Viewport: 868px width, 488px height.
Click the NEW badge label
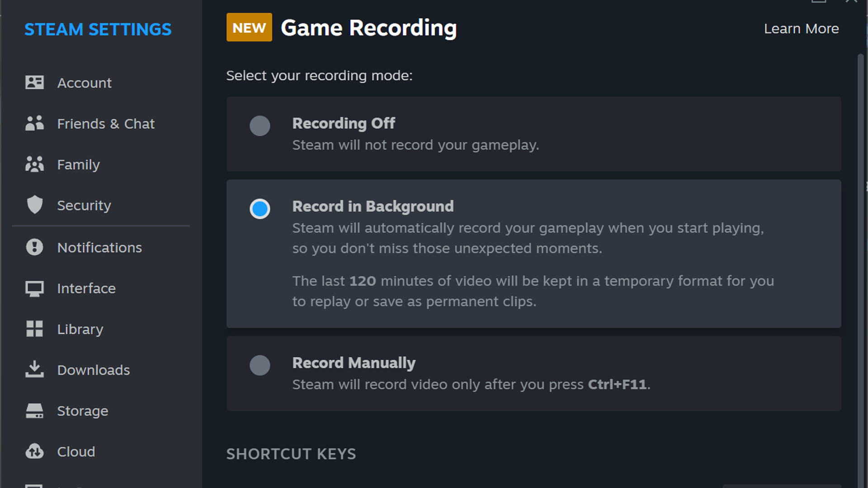coord(249,28)
